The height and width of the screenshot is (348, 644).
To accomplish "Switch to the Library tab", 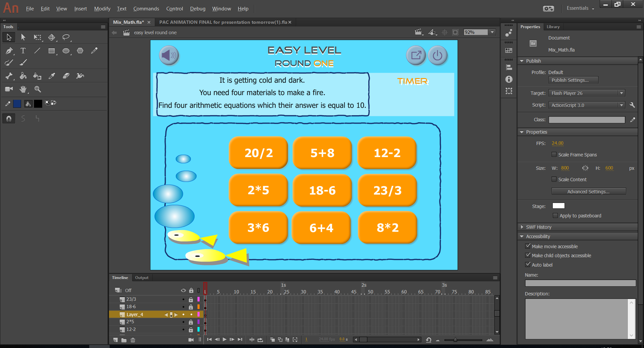I will pyautogui.click(x=553, y=27).
